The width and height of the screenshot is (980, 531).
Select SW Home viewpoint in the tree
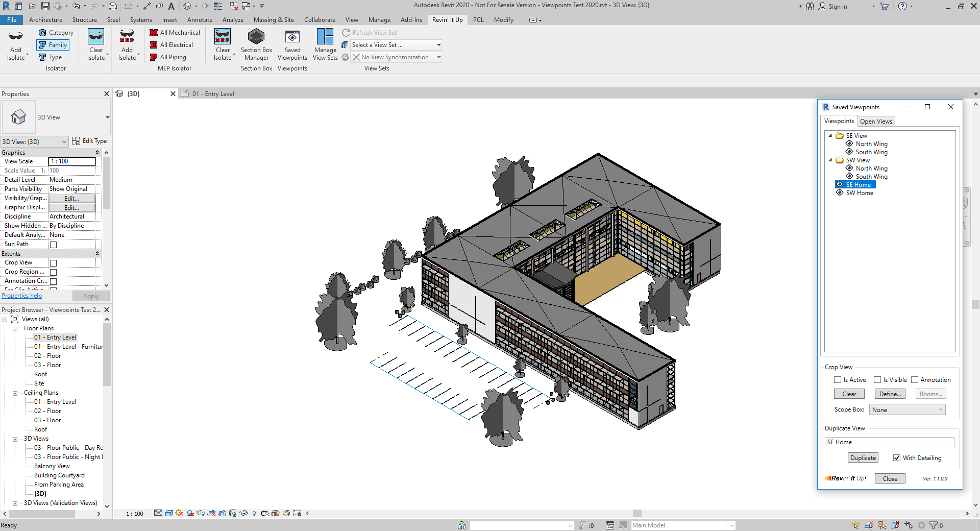coord(860,193)
